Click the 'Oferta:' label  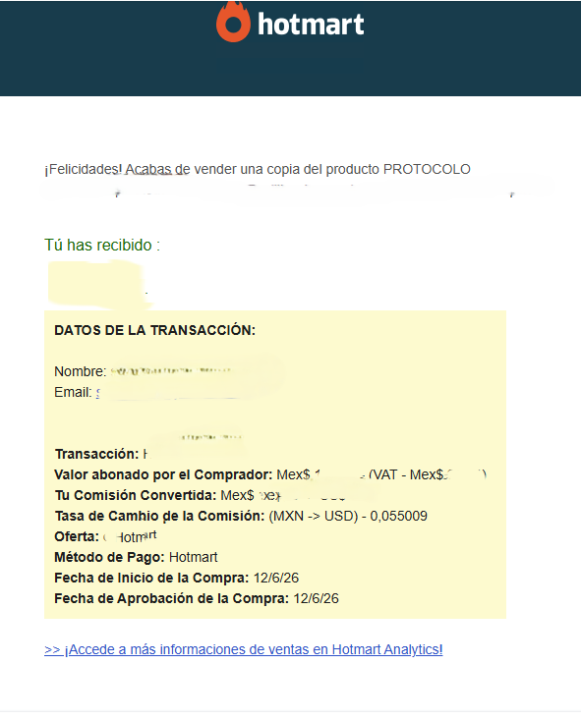tap(77, 537)
